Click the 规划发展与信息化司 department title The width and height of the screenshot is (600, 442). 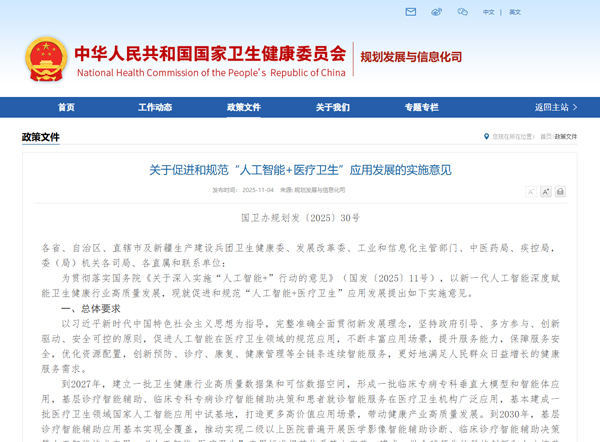[x=411, y=58]
